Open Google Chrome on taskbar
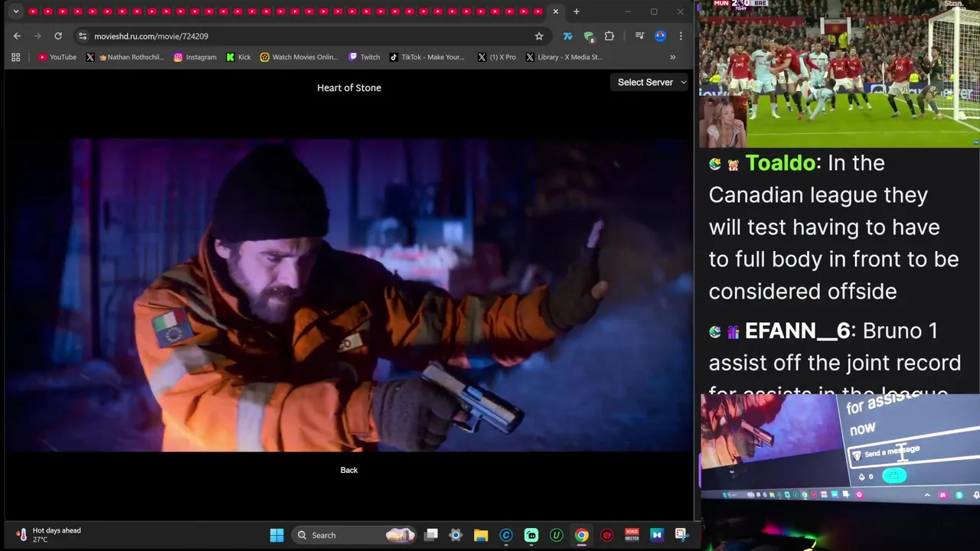This screenshot has height=551, width=980. (582, 535)
